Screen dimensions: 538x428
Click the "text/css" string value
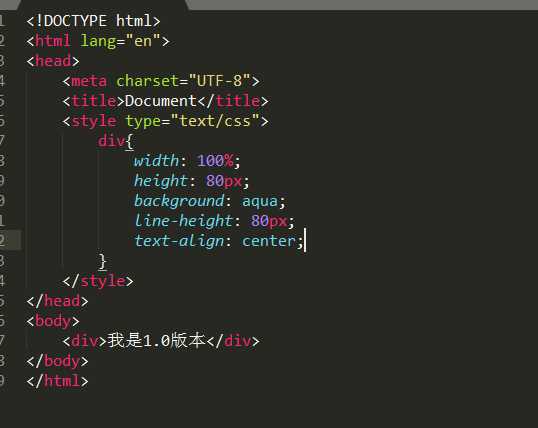pos(215,121)
